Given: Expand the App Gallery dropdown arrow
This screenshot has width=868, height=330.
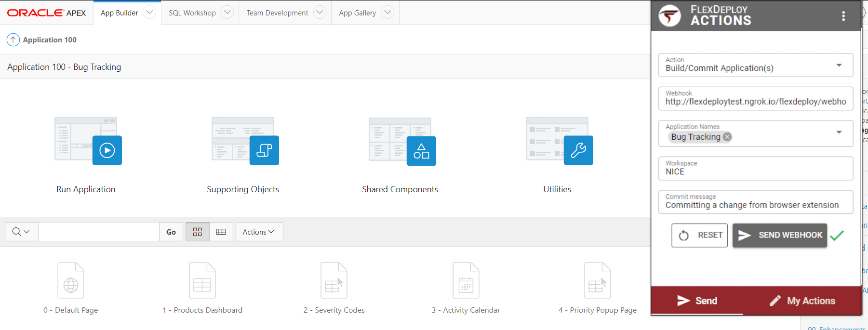Looking at the screenshot, I should pos(387,13).
